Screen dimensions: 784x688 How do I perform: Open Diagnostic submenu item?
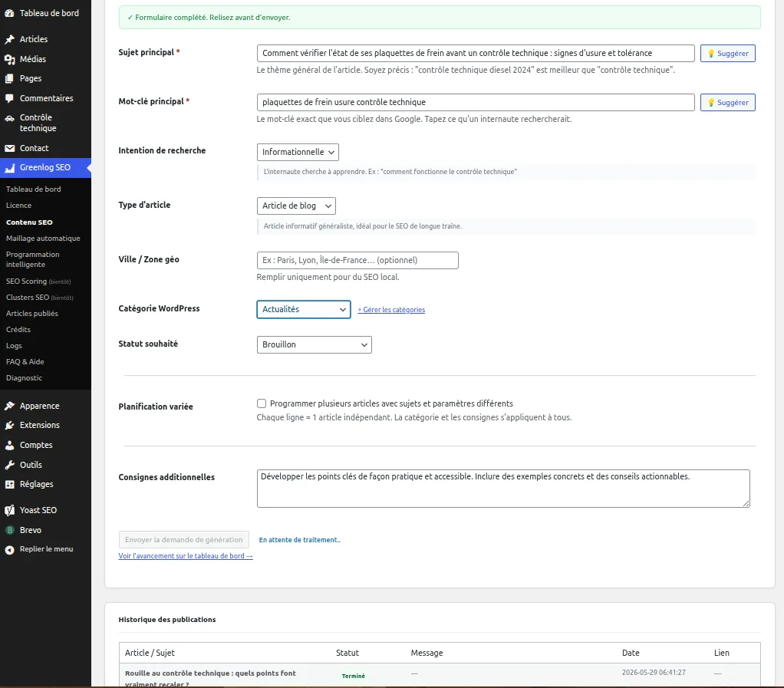pos(24,378)
